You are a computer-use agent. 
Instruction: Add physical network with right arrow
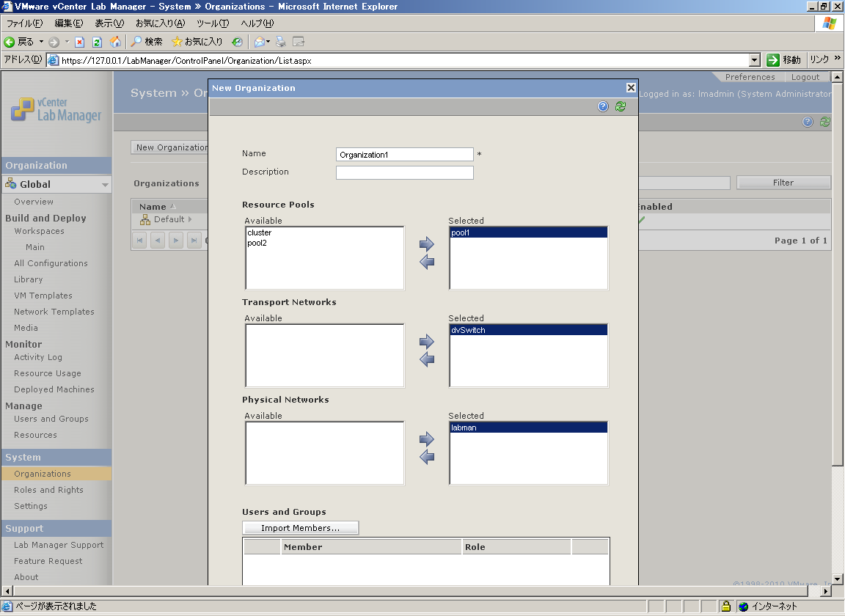point(427,439)
